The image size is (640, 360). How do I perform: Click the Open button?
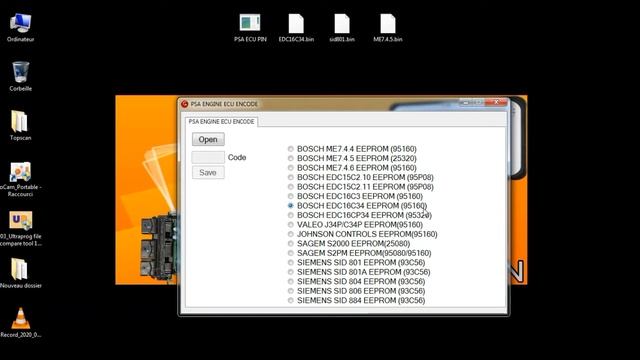(208, 140)
